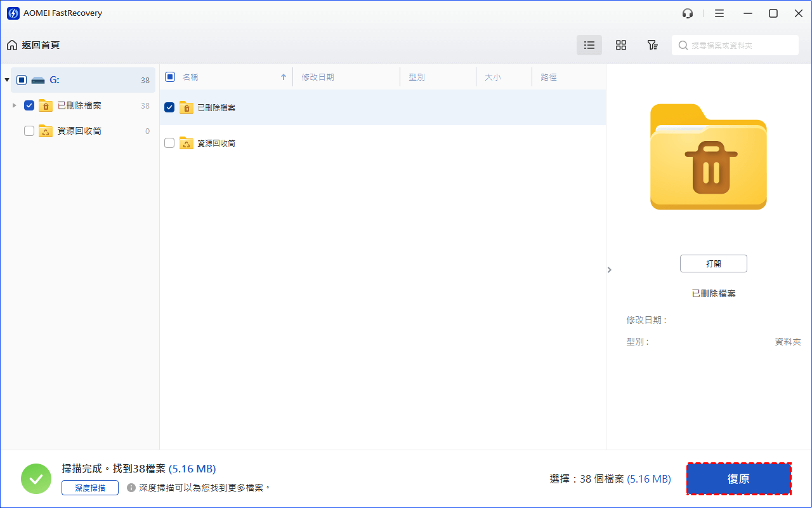812x508 pixels.
Task: Sort by 型別 column header
Action: click(417, 77)
